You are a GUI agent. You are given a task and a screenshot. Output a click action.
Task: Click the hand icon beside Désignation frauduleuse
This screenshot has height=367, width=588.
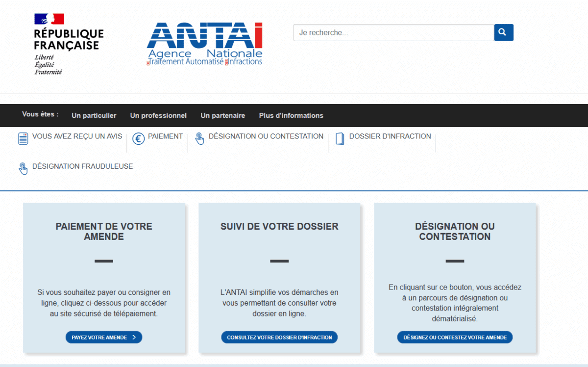pyautogui.click(x=23, y=168)
